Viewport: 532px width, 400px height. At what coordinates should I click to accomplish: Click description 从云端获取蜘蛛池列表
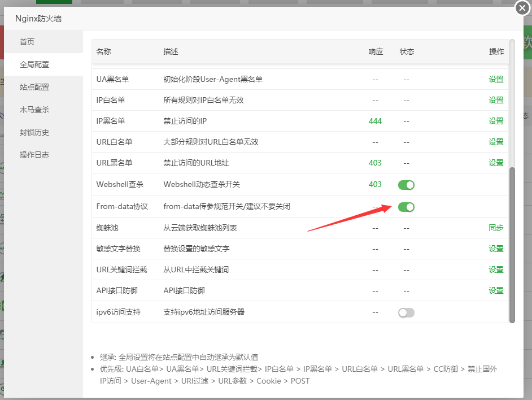click(x=200, y=228)
